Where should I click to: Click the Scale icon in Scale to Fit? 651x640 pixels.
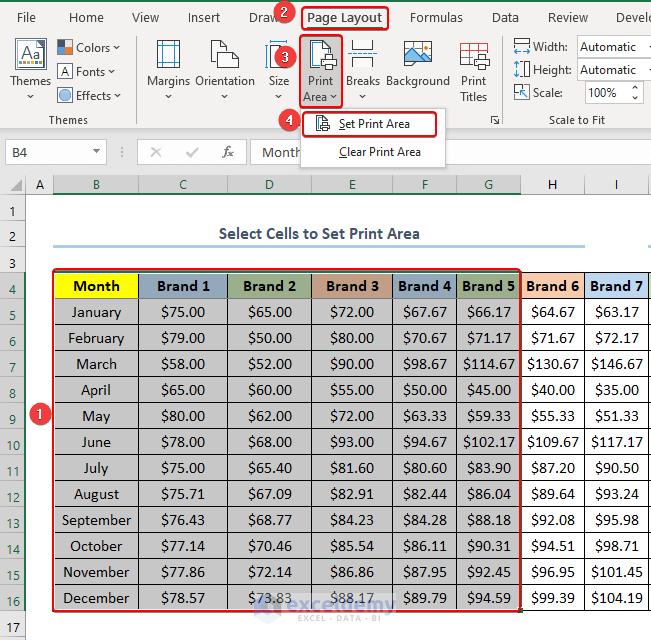coord(521,92)
